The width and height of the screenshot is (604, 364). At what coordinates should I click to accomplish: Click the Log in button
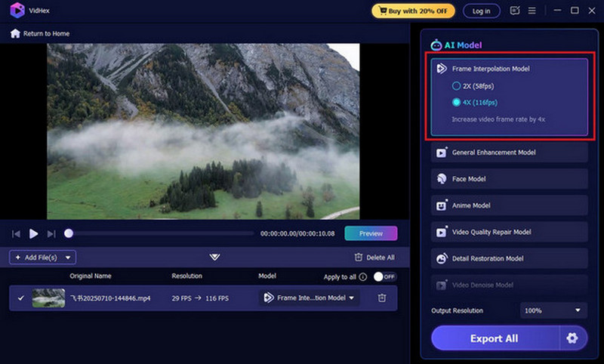tap(482, 11)
